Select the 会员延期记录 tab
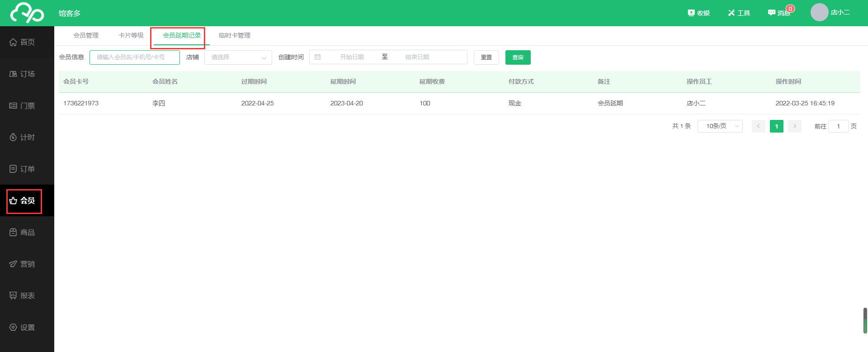The image size is (868, 352). click(182, 35)
